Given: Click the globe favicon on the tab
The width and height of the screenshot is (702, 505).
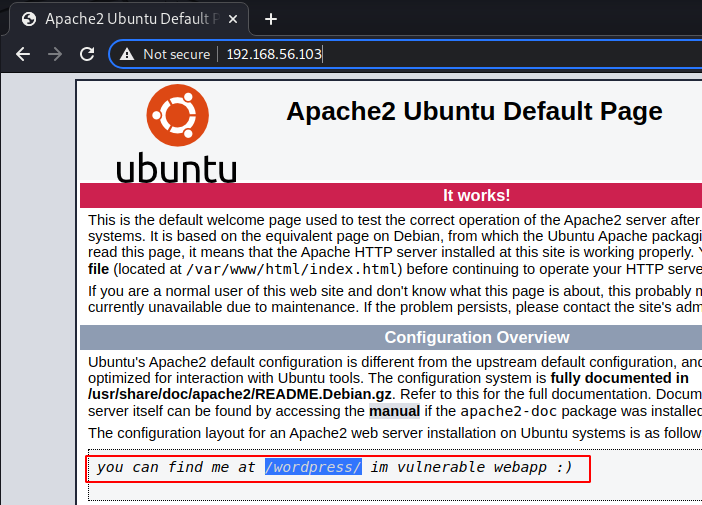Looking at the screenshot, I should [x=29, y=19].
